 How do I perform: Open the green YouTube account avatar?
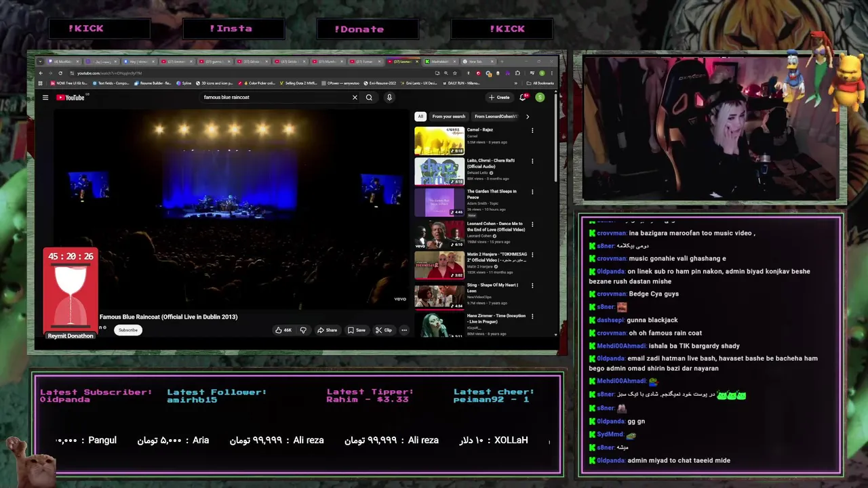540,98
